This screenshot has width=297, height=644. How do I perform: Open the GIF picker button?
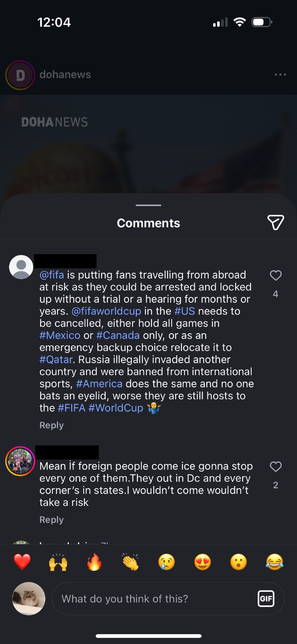(x=266, y=599)
